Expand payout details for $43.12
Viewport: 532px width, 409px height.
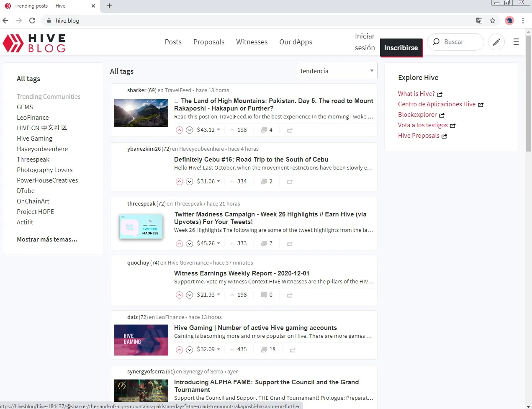click(208, 130)
